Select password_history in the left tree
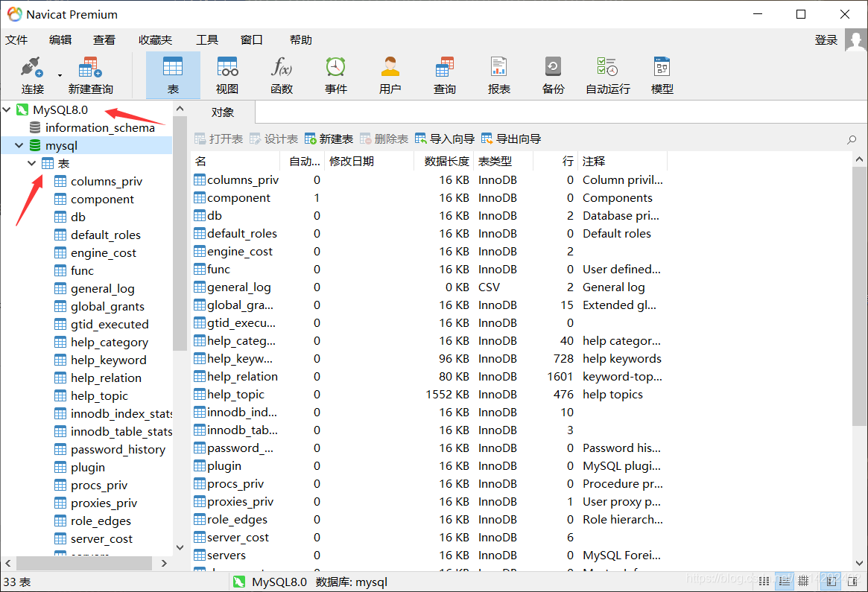Viewport: 868px width, 592px height. pyautogui.click(x=118, y=449)
